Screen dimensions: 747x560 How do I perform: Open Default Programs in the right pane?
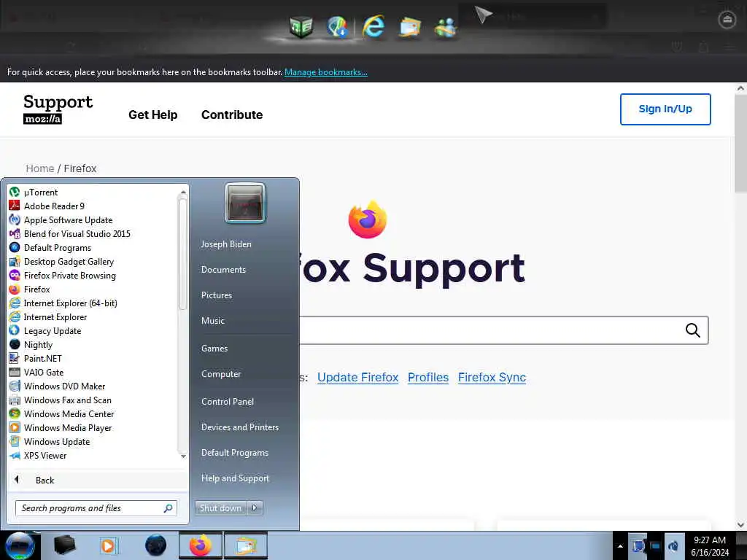click(x=234, y=452)
